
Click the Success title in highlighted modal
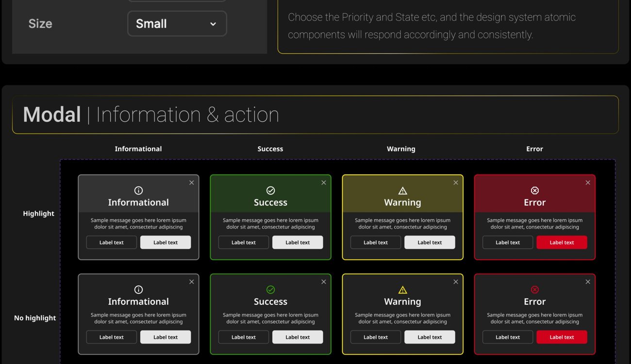point(270,202)
